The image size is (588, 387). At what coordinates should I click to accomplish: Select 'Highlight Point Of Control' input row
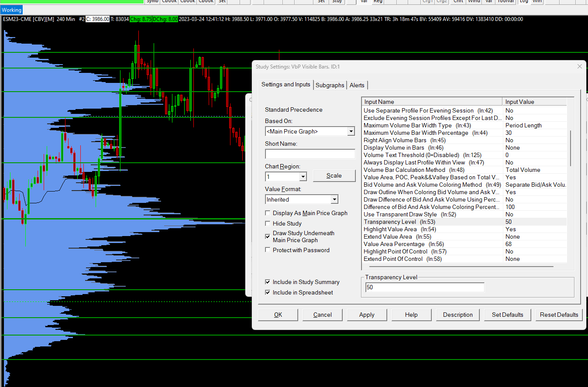(x=464, y=251)
